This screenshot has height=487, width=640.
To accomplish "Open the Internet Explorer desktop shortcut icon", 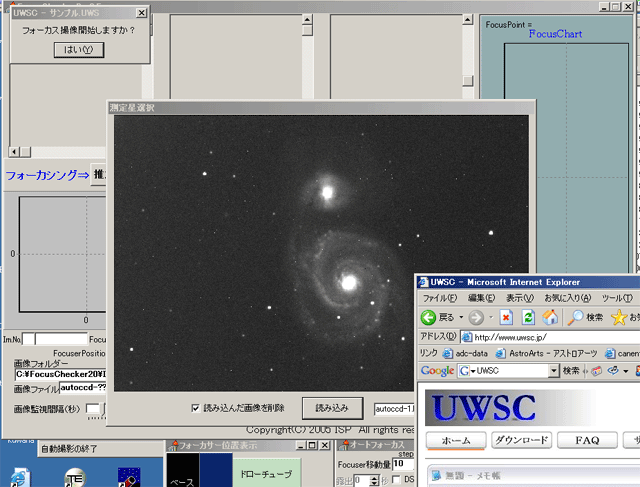I will pos(20,478).
